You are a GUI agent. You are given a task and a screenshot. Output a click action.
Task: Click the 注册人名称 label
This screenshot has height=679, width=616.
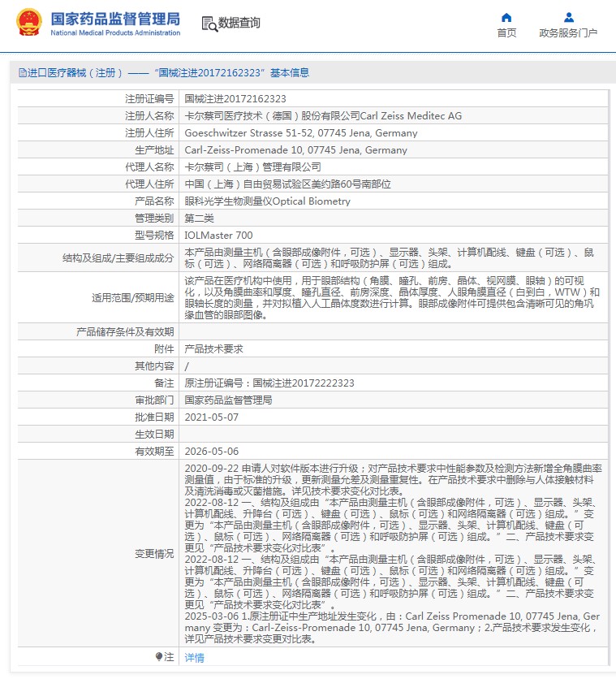pyautogui.click(x=149, y=116)
